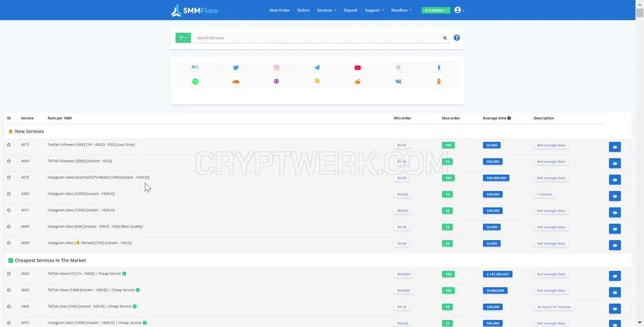Screen dimensions: 644x327
Task: Click the SMMFlare logo
Action: [194, 10]
